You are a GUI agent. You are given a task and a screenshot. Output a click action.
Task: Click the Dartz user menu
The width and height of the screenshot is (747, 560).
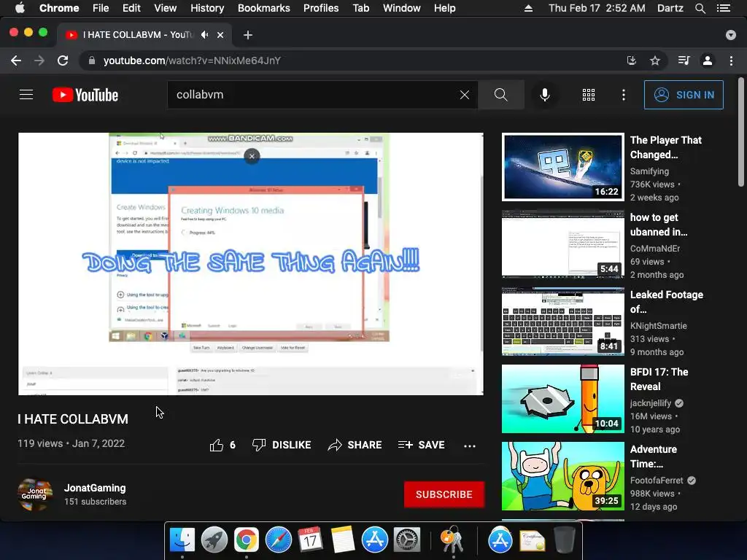pos(670,8)
